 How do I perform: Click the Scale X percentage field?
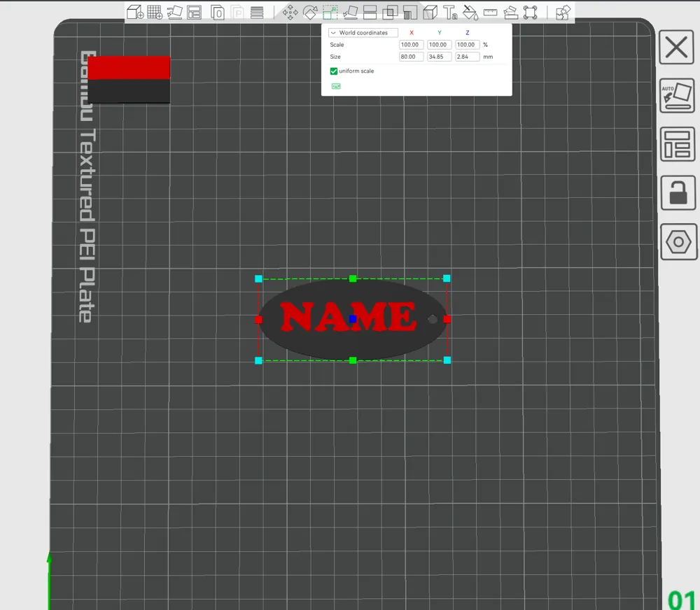click(411, 45)
